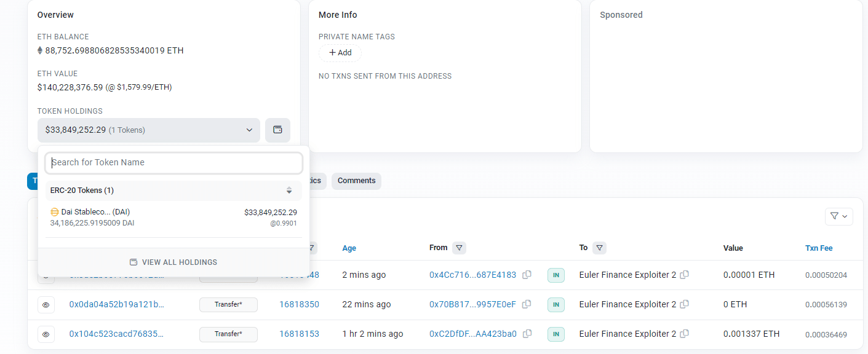This screenshot has height=354, width=868.
Task: Collapse the $33,849,252.29 token holdings dropdown
Action: tap(249, 130)
